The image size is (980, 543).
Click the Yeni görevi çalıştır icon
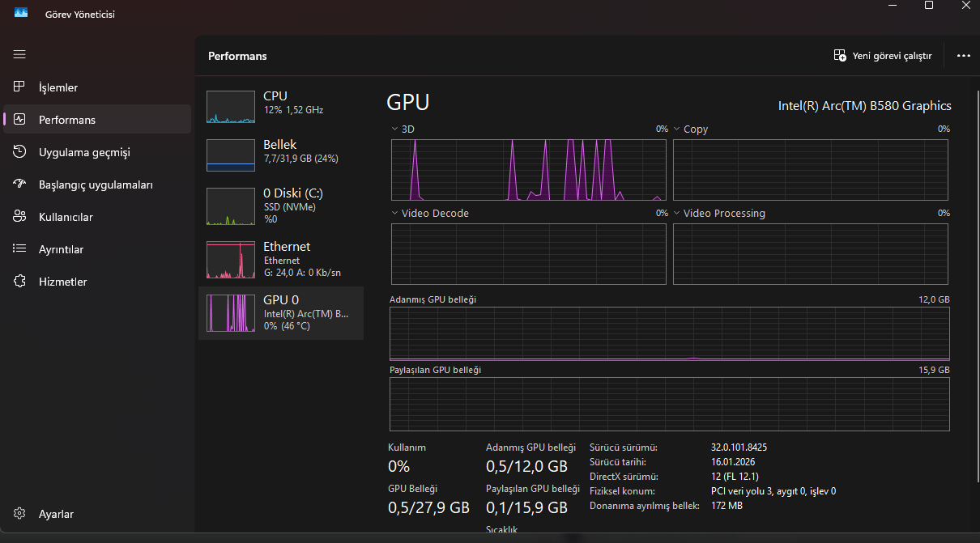840,56
